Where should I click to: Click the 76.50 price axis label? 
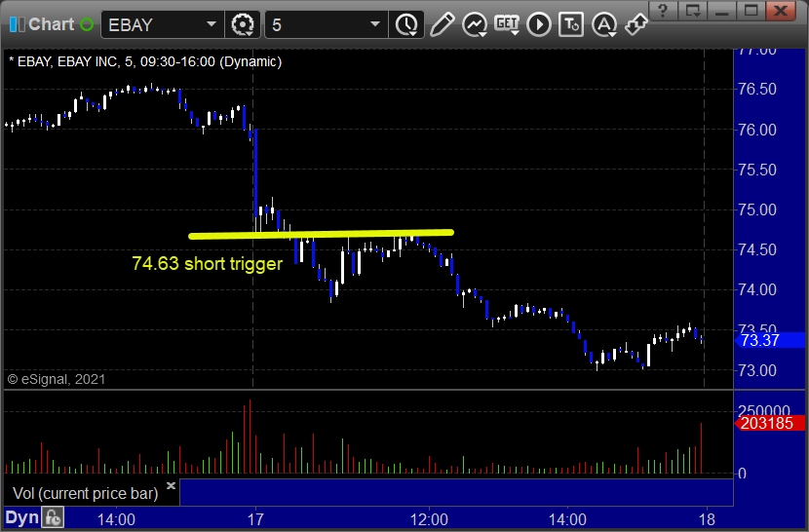pos(757,90)
